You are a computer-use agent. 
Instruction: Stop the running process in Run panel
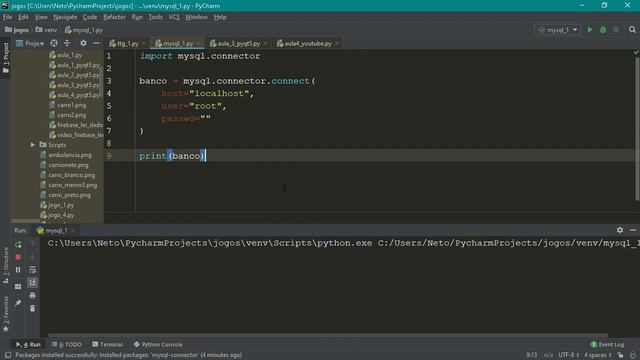point(18,257)
